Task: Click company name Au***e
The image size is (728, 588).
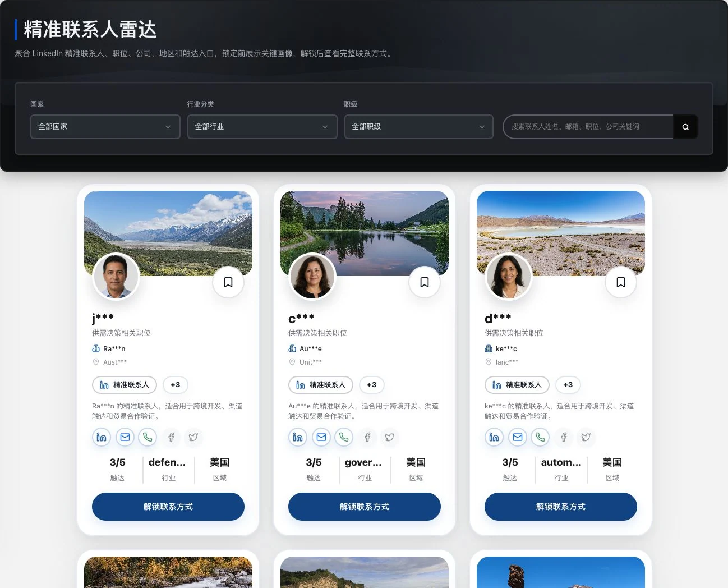Action: (x=311, y=348)
